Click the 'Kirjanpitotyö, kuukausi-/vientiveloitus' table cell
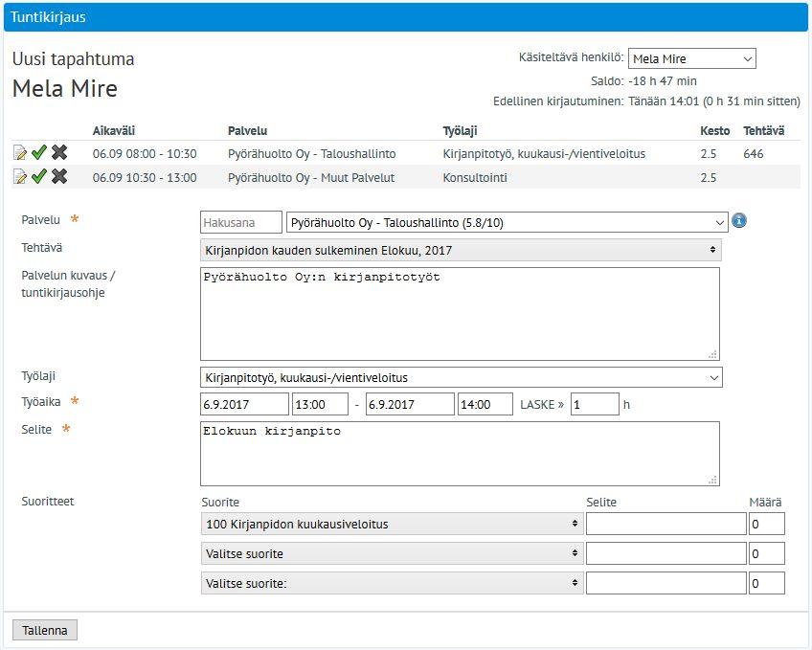Image resolution: width=812 pixels, height=650 pixels. click(544, 154)
